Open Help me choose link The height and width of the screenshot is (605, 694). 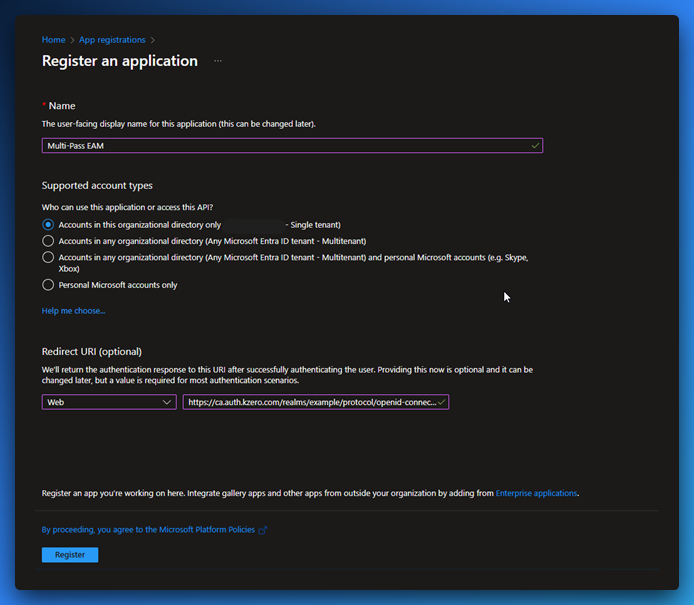[73, 311]
